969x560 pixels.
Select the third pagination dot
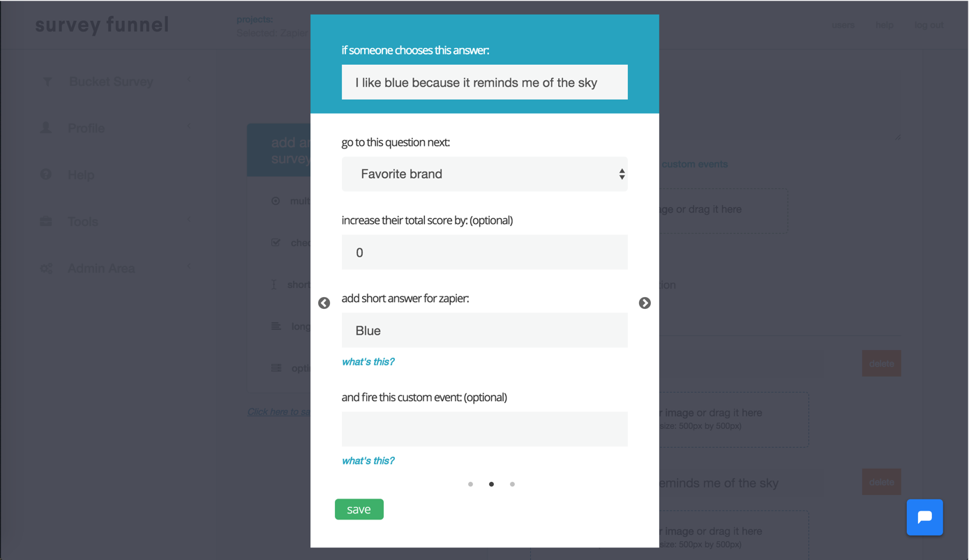coord(512,484)
